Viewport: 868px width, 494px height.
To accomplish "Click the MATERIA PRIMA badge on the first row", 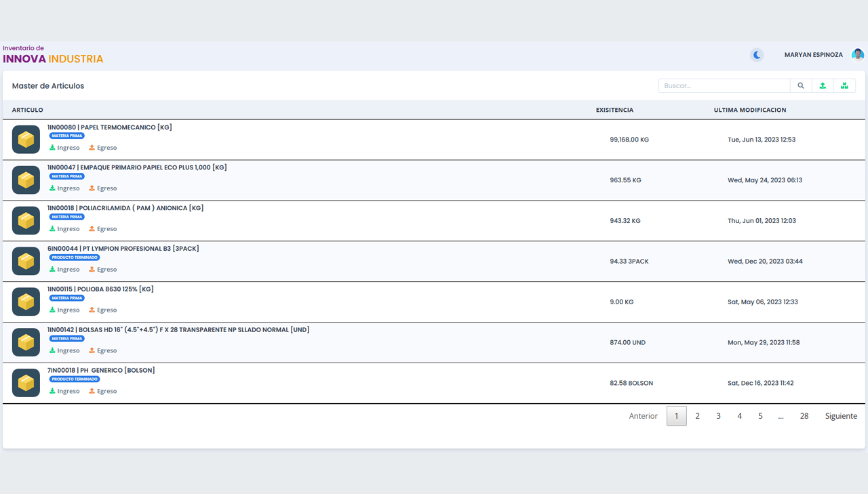I will click(x=66, y=136).
